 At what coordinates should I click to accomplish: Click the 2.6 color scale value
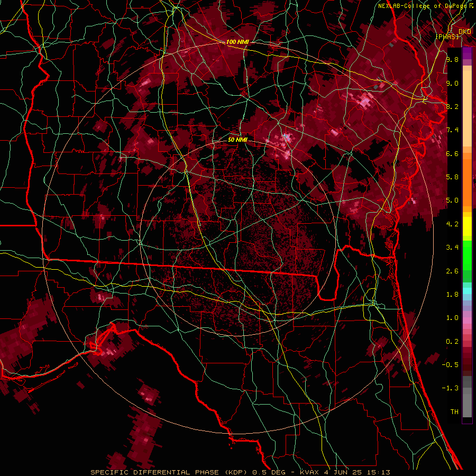452,271
